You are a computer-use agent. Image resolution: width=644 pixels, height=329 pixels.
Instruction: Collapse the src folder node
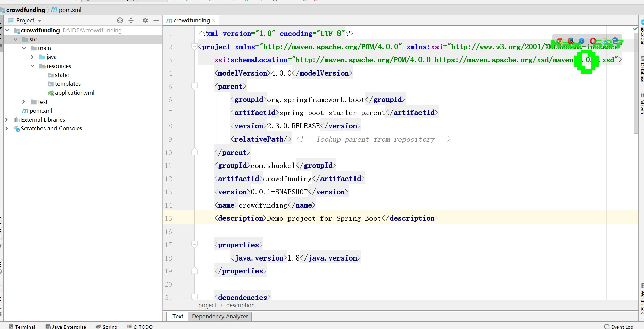click(x=16, y=39)
